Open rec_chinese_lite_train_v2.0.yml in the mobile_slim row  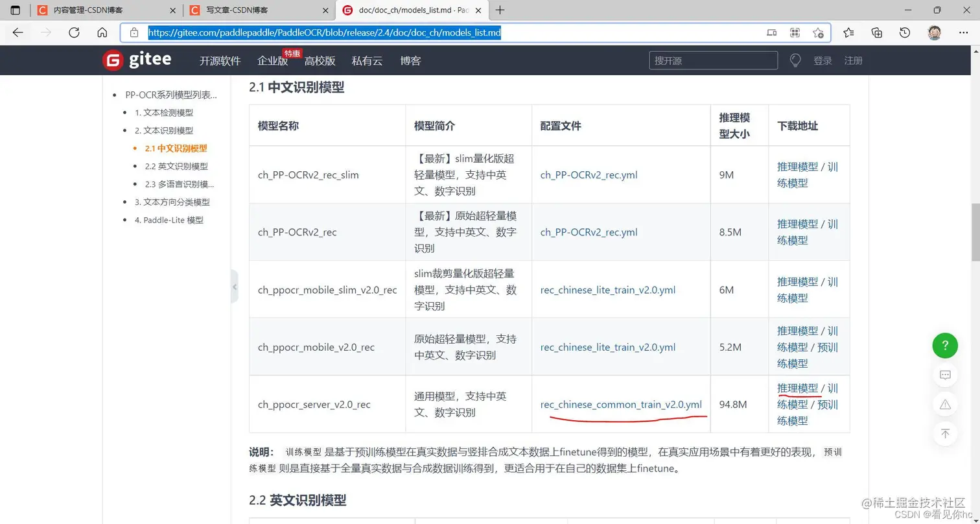click(x=608, y=290)
